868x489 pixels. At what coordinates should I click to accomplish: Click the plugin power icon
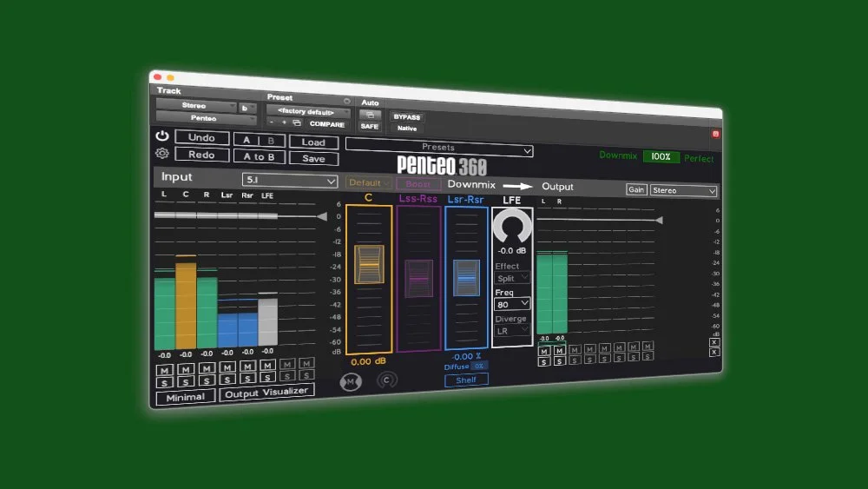161,135
